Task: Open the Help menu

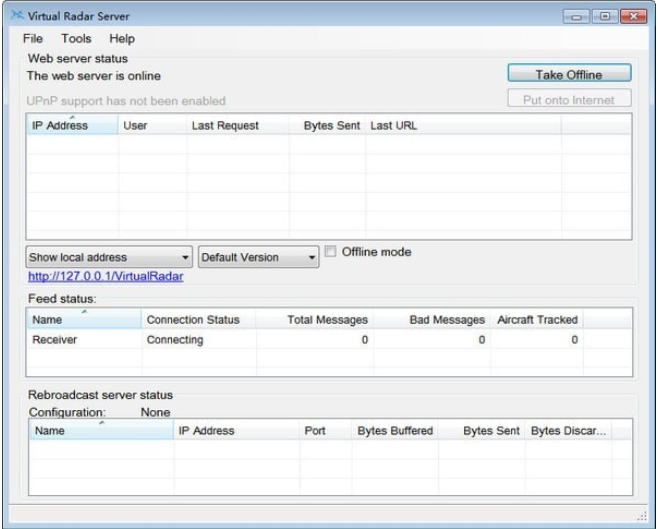Action: click(x=122, y=39)
